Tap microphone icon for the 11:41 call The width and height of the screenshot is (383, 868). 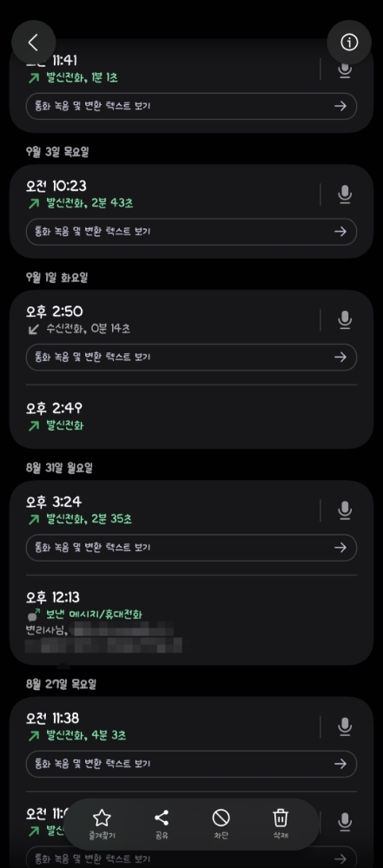[345, 69]
